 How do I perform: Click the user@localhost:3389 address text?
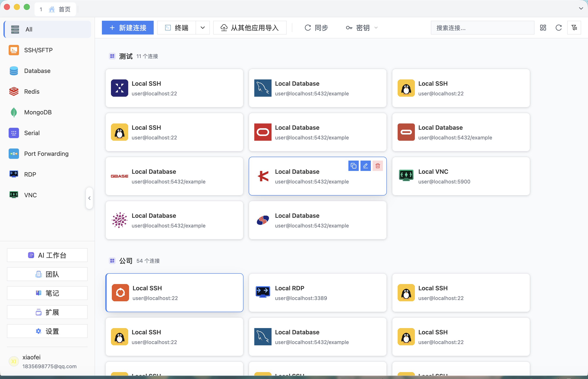point(301,298)
